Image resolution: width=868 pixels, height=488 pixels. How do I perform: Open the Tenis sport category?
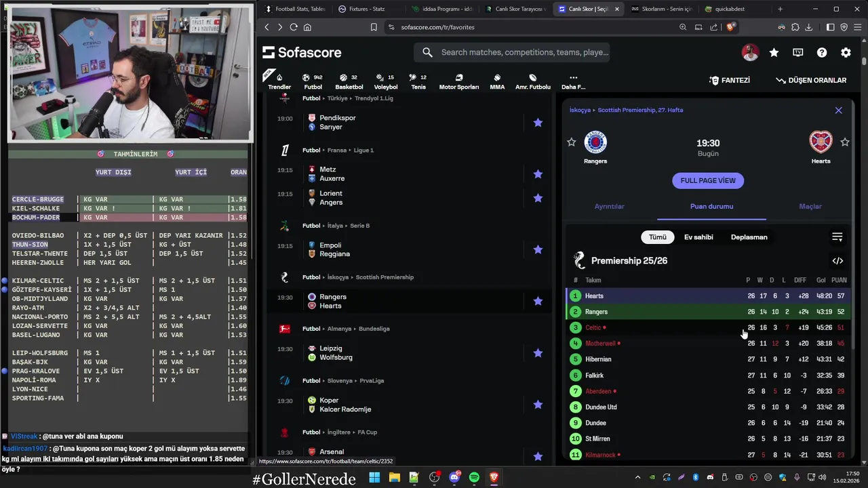point(418,81)
